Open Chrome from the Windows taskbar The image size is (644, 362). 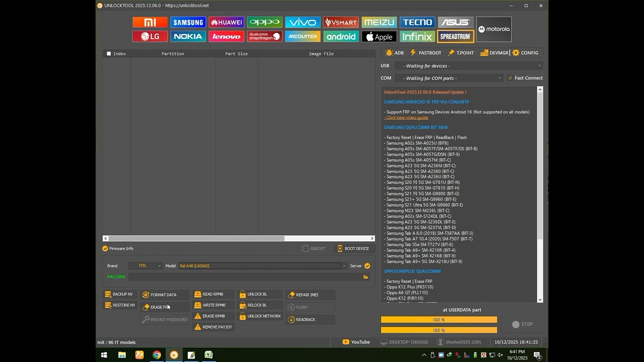157,355
